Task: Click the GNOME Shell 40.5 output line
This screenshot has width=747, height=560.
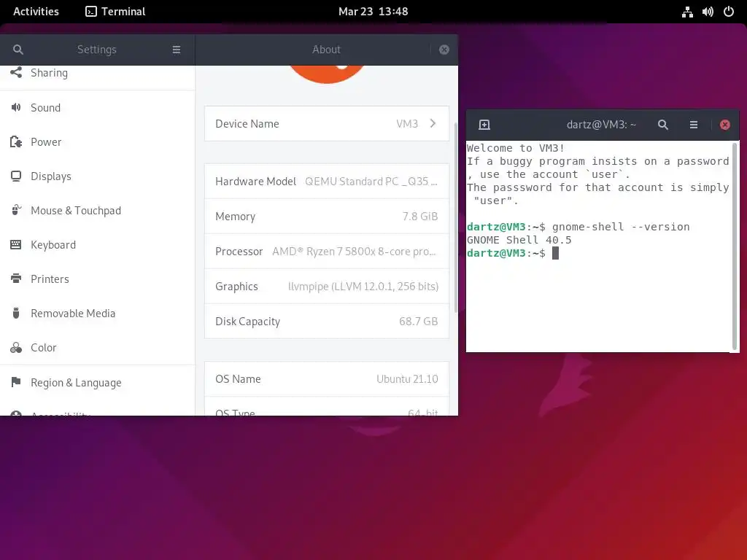Action: click(x=519, y=240)
